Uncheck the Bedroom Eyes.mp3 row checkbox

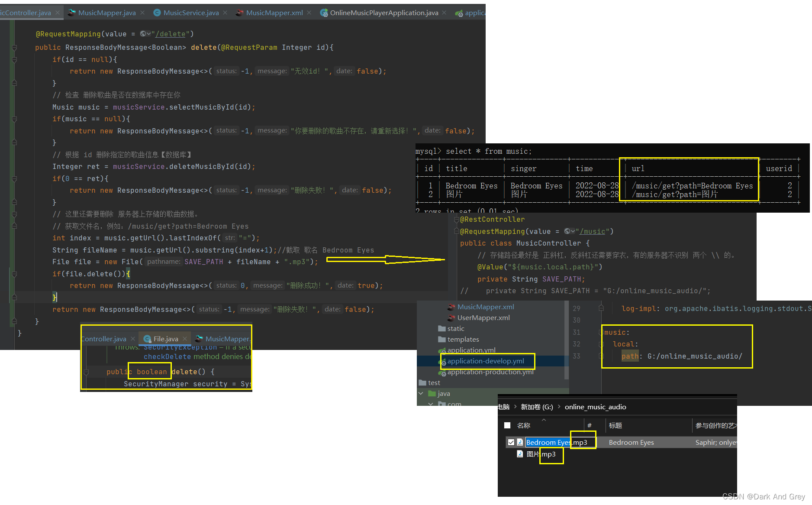511,442
